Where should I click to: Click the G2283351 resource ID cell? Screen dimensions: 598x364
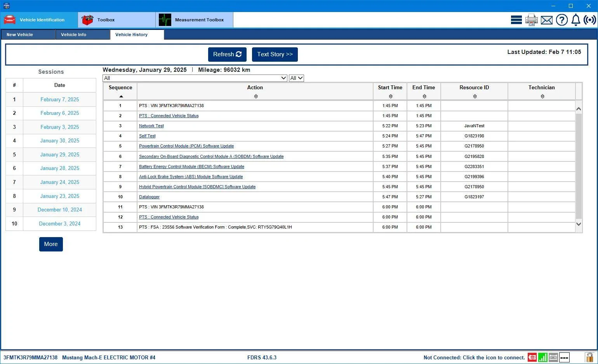(474, 166)
